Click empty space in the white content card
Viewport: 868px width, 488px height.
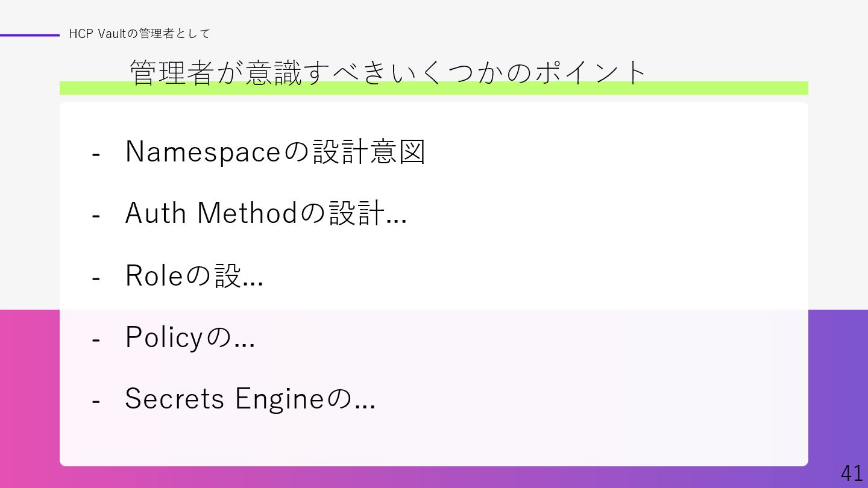click(x=603, y=241)
